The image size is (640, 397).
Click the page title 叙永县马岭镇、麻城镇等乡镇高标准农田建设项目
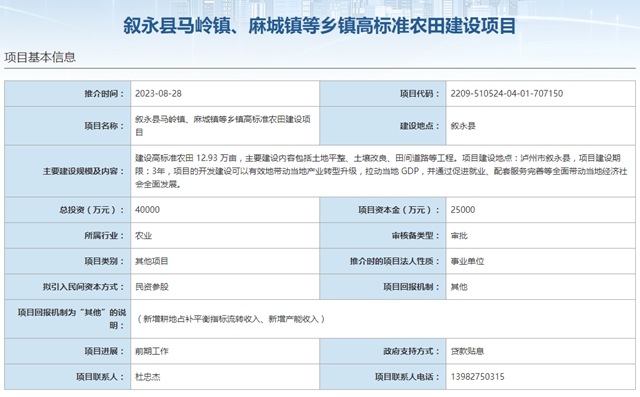320,26
